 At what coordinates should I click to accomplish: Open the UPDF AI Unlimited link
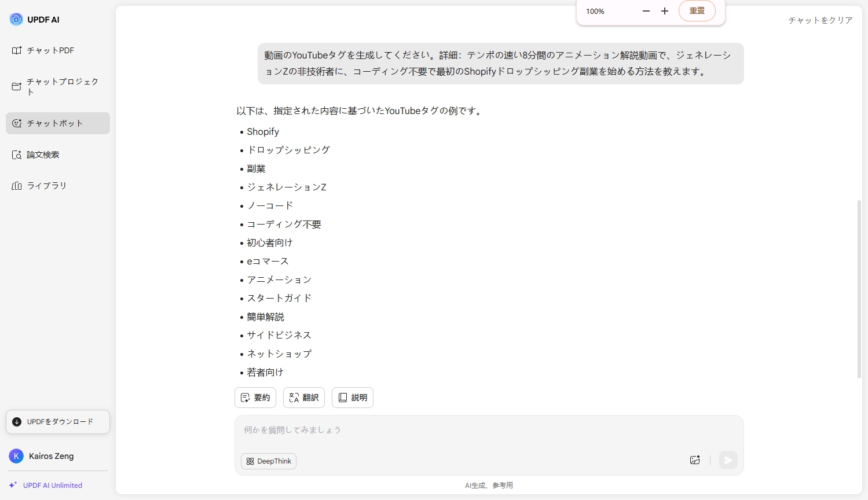coord(53,486)
